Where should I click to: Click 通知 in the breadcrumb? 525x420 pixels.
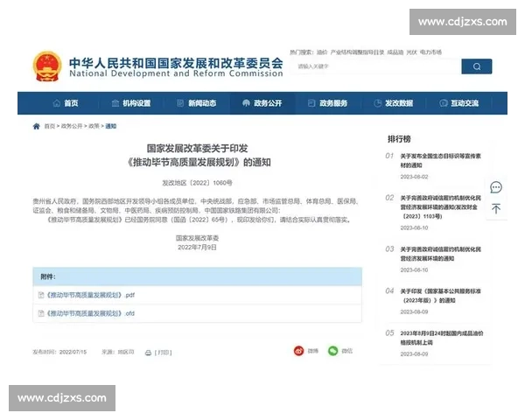[111, 126]
